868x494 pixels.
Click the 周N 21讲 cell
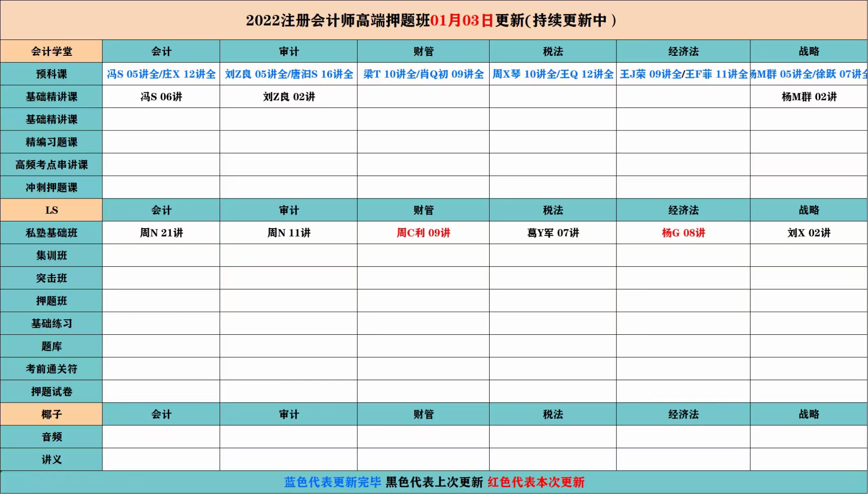[161, 233]
